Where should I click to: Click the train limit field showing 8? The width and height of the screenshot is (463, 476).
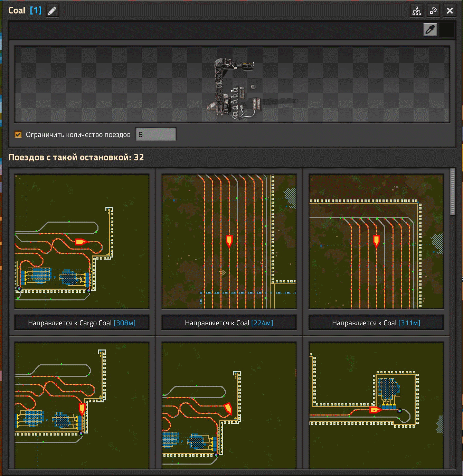[155, 134]
